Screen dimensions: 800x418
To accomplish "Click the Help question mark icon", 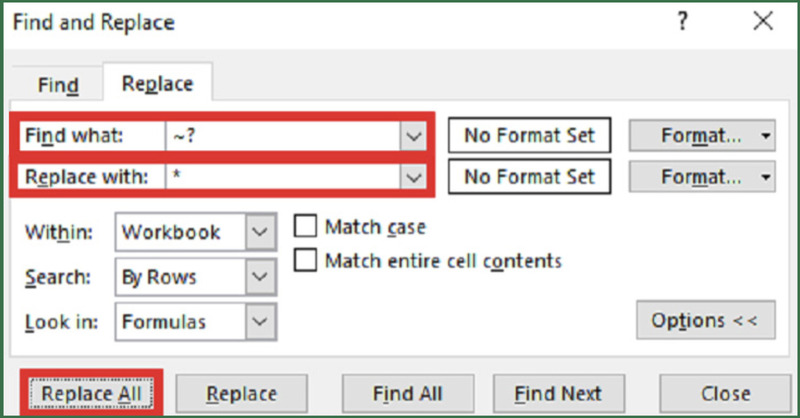I will pos(683,22).
